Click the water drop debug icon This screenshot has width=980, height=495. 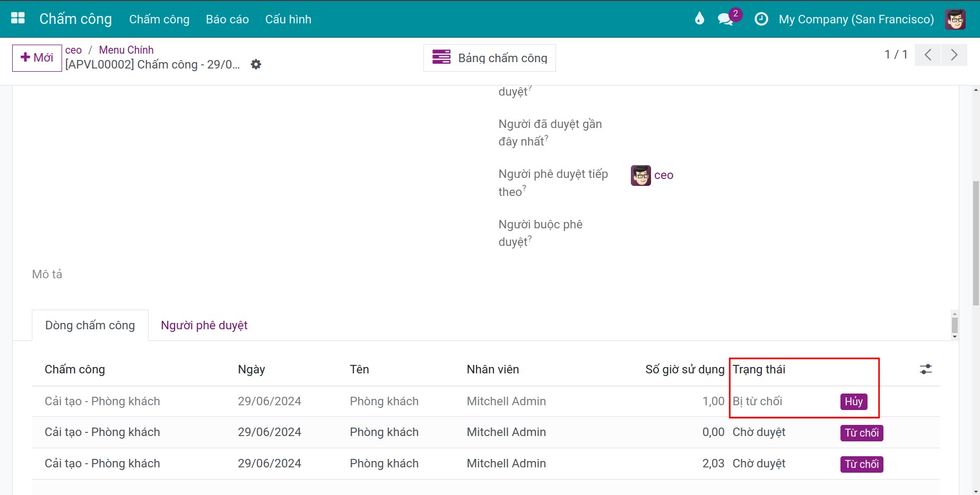tap(699, 19)
